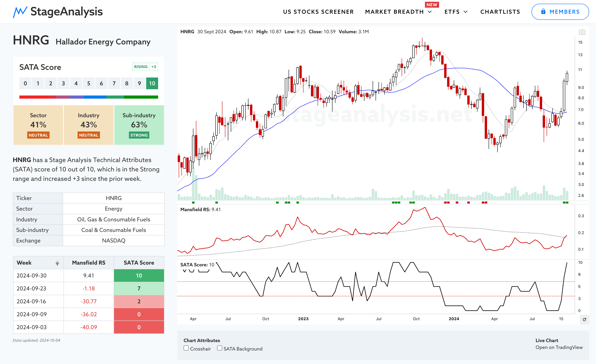Click the 2024 label on time axis
Image resolution: width=596 pixels, height=364 pixels.
454,319
